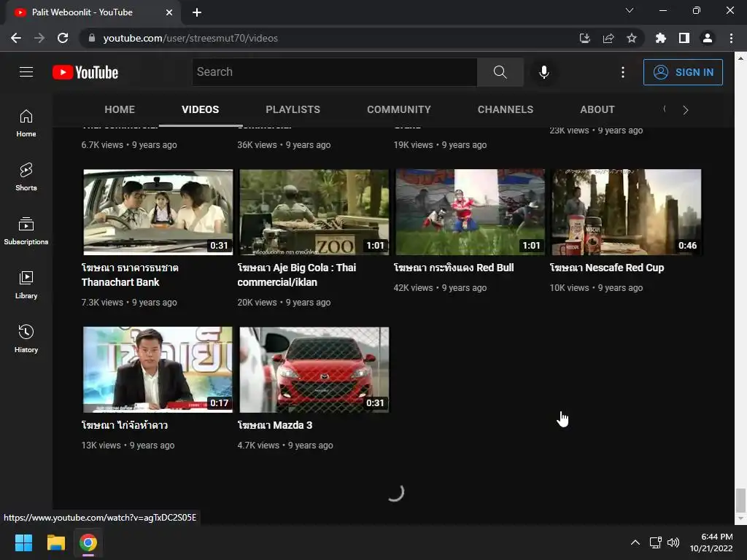Open Aje Big Cola commercial title
Image resolution: width=747 pixels, height=560 pixels.
[x=297, y=275]
